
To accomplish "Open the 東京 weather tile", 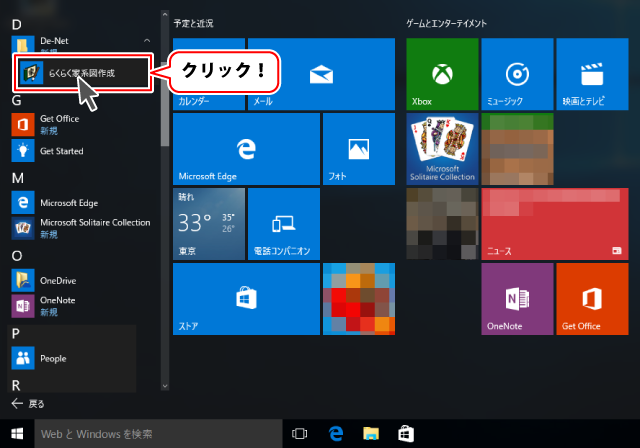I will click(x=209, y=224).
